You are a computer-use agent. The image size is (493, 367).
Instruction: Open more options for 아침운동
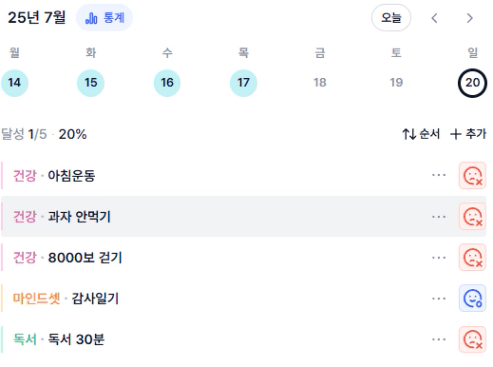[x=439, y=175]
